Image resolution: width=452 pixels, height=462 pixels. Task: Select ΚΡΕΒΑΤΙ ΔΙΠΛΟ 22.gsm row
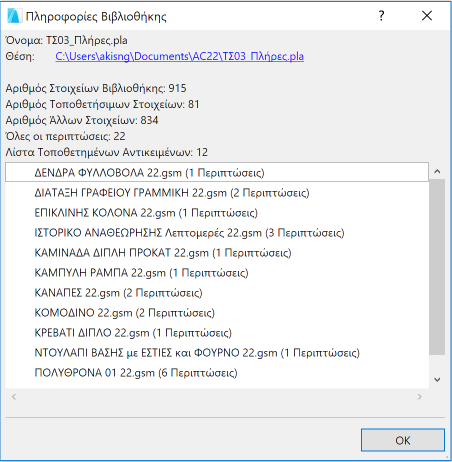point(217,333)
